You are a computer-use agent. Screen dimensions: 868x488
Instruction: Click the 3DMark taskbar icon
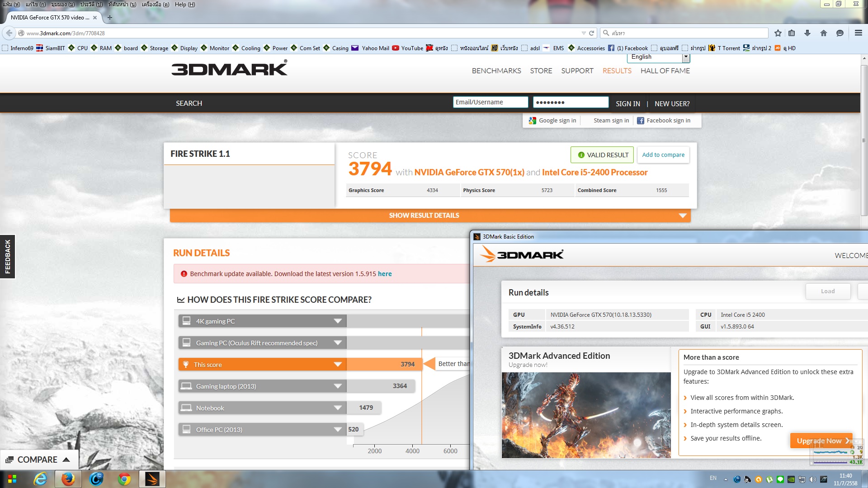[x=152, y=479]
